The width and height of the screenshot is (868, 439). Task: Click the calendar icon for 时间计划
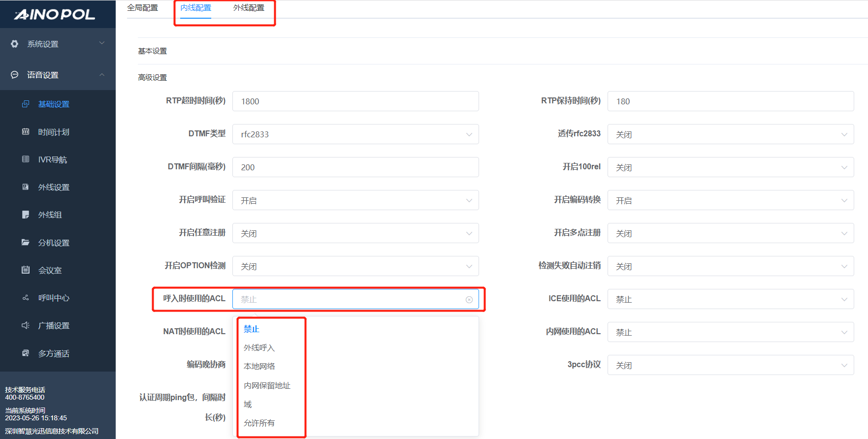pyautogui.click(x=26, y=131)
